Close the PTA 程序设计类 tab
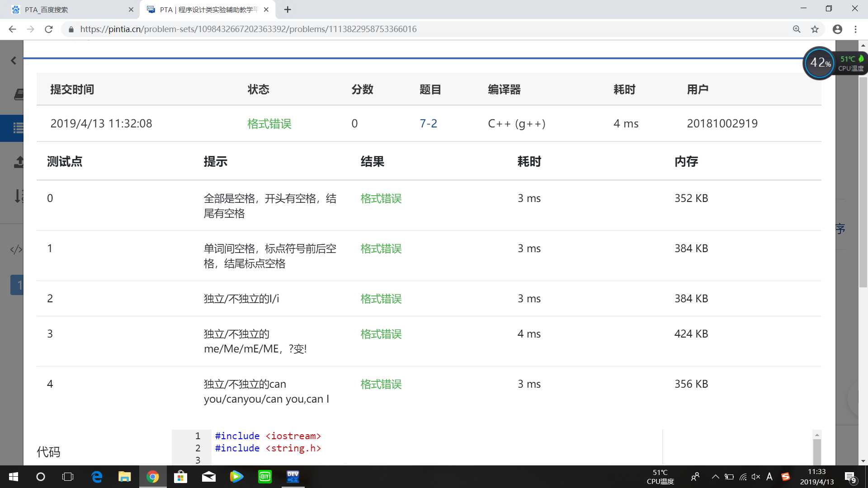868x488 pixels. point(266,9)
